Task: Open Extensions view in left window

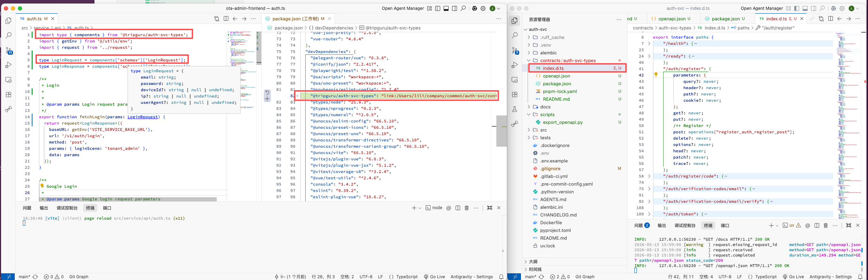Action: (9, 94)
